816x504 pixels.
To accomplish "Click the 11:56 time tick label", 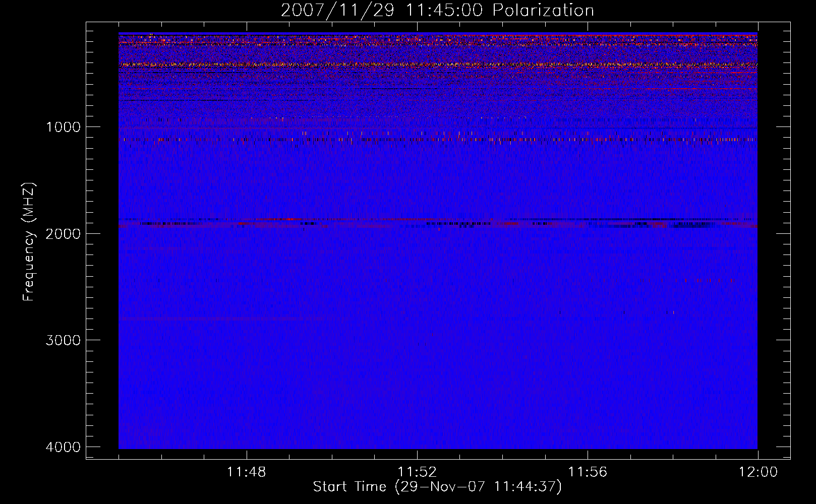I will click(588, 472).
